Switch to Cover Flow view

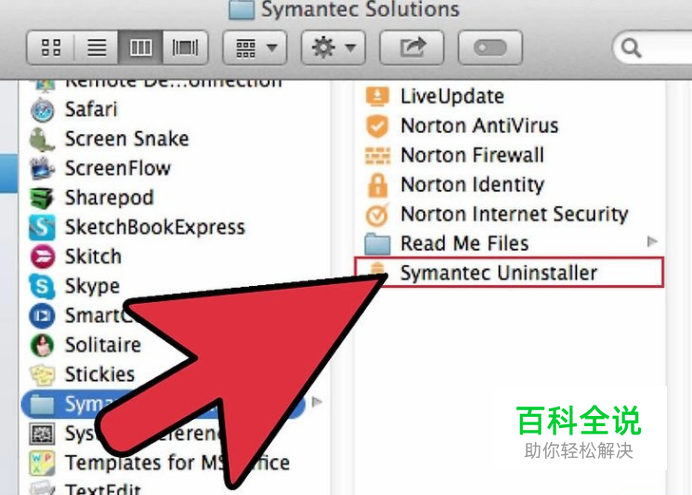[x=185, y=47]
